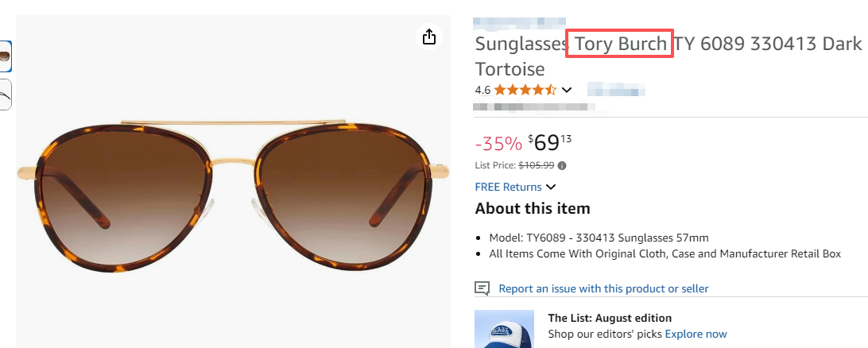The height and width of the screenshot is (348, 868).
Task: Expand the FREE Returns chevron arrow
Action: tap(551, 188)
